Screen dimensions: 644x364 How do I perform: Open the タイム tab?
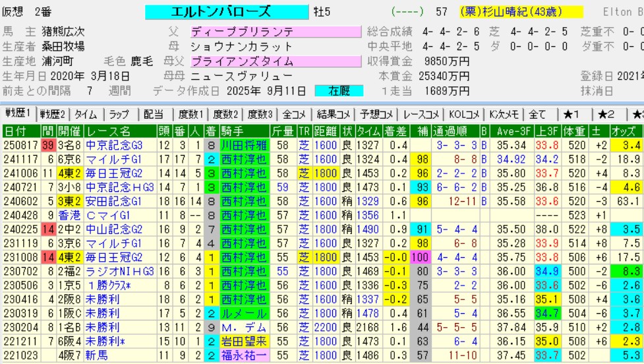86,114
